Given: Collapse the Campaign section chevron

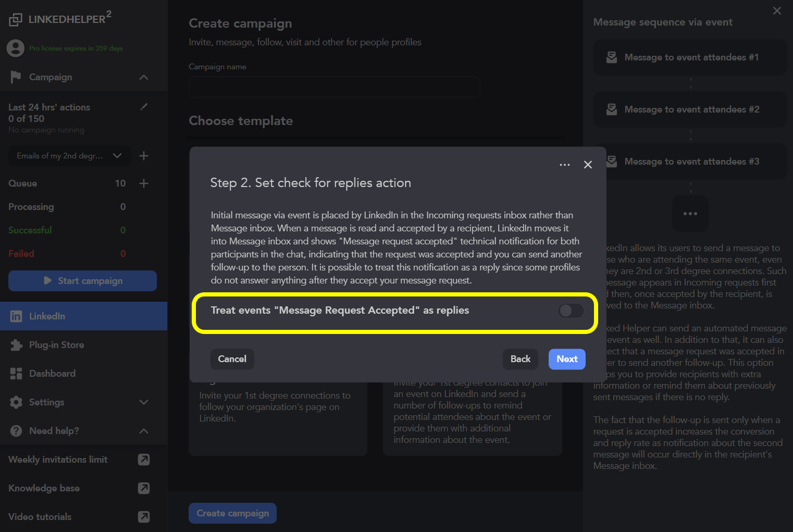Looking at the screenshot, I should click(x=144, y=77).
